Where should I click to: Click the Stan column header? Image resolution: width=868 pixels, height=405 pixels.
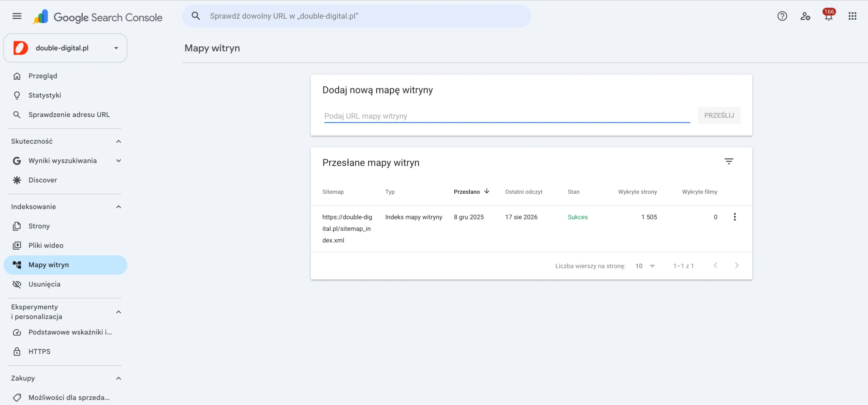573,192
